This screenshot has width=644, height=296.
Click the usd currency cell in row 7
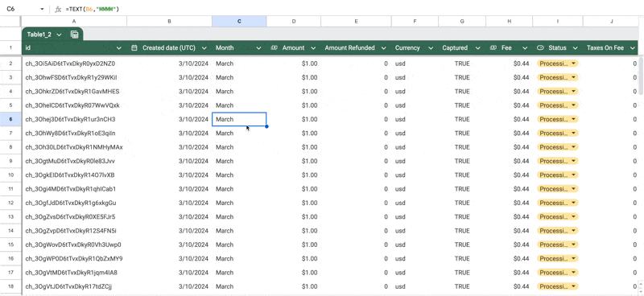pyautogui.click(x=415, y=134)
